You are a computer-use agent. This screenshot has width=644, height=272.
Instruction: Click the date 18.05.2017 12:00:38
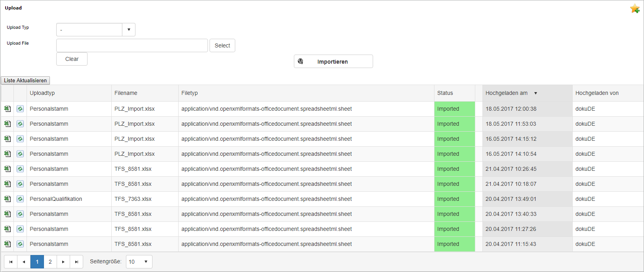pos(511,109)
